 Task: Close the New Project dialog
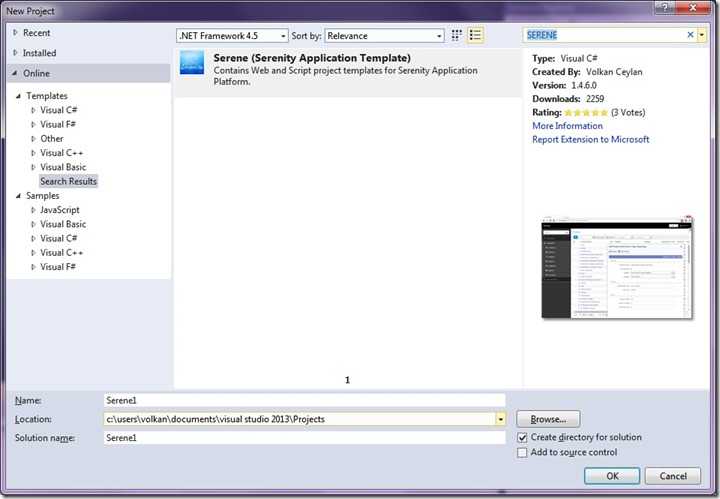(x=694, y=7)
